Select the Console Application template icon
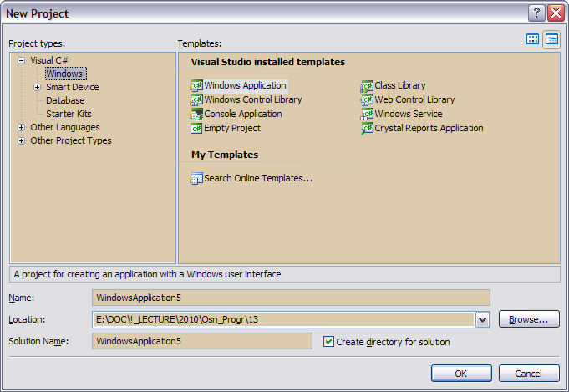 coord(196,114)
